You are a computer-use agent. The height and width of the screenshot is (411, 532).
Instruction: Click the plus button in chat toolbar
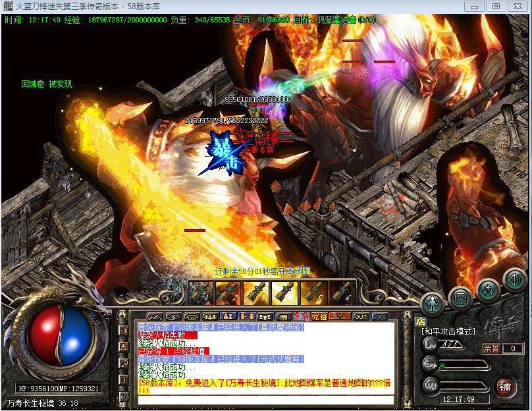340,317
